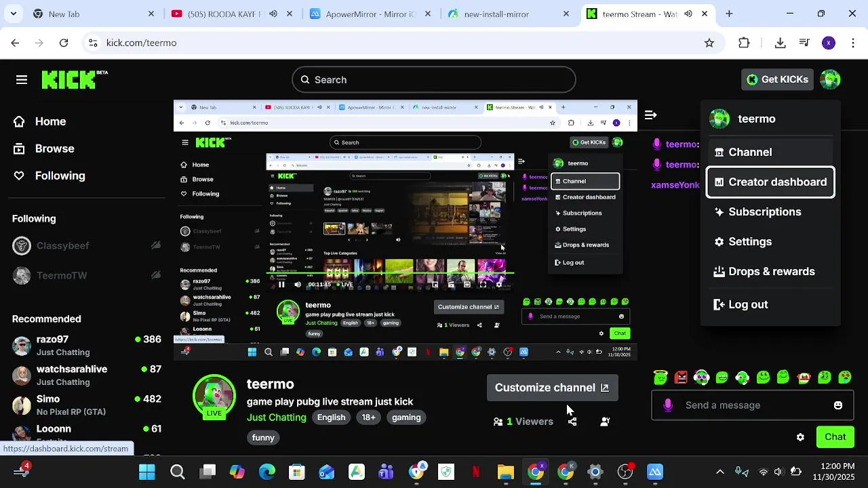Open the Get KICKs shop
Viewport: 868px width, 488px height.
pos(777,79)
